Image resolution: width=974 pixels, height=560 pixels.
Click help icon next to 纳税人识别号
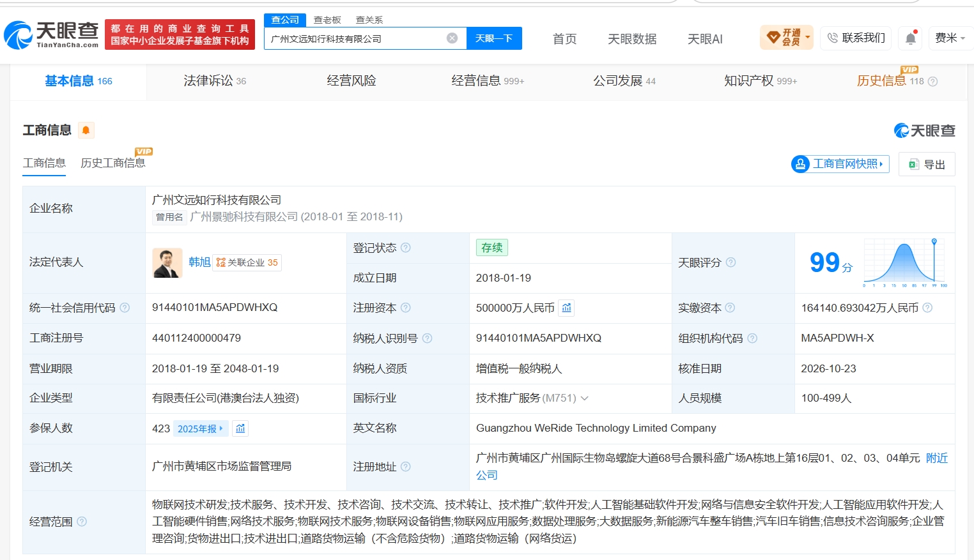[x=427, y=338]
